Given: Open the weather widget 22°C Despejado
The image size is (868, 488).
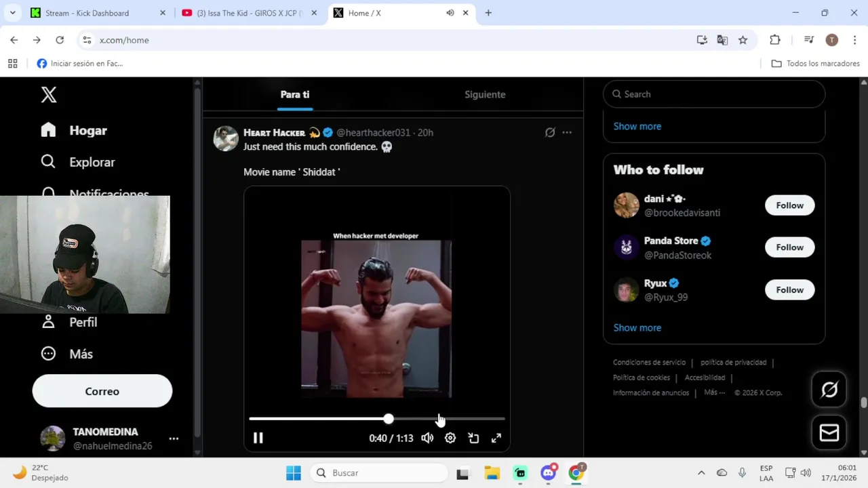Looking at the screenshot, I should [41, 472].
